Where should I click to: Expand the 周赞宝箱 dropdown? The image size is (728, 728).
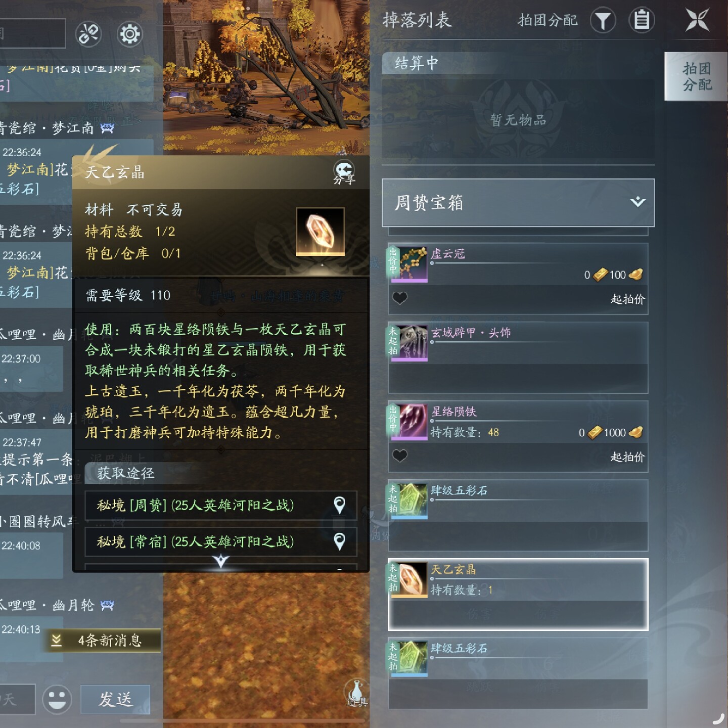coord(518,203)
